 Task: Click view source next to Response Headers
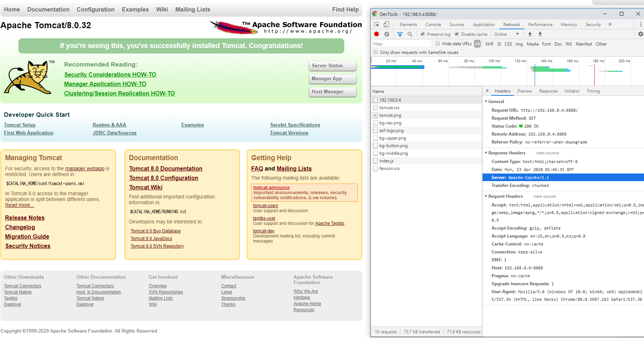[547, 153]
